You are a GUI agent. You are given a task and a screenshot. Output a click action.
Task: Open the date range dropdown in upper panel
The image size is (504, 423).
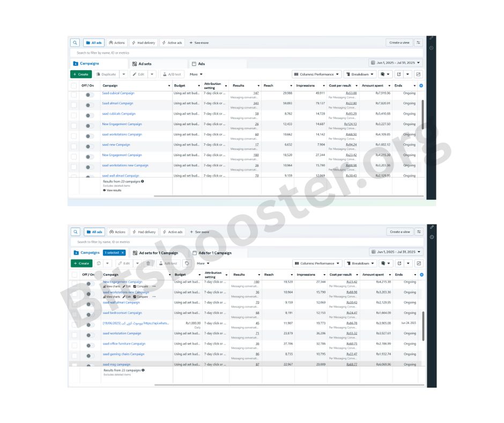(x=396, y=63)
